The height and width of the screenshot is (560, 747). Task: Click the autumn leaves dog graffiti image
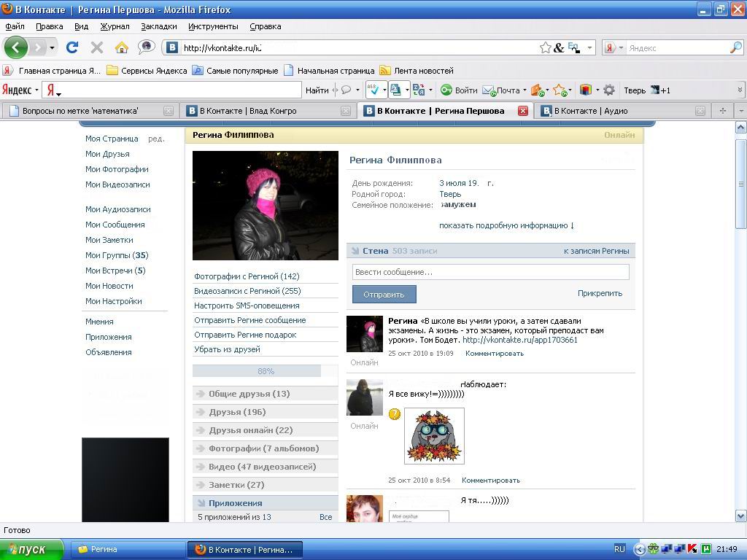tap(434, 436)
